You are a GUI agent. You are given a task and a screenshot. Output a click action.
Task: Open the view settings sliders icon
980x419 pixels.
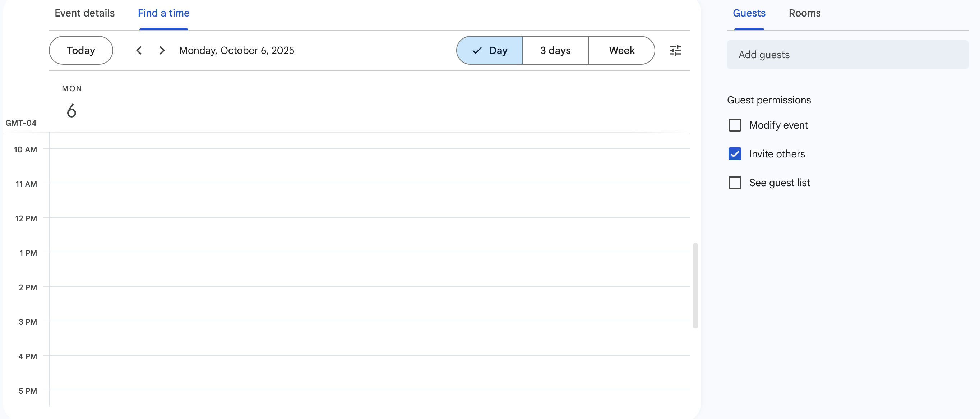click(x=675, y=50)
